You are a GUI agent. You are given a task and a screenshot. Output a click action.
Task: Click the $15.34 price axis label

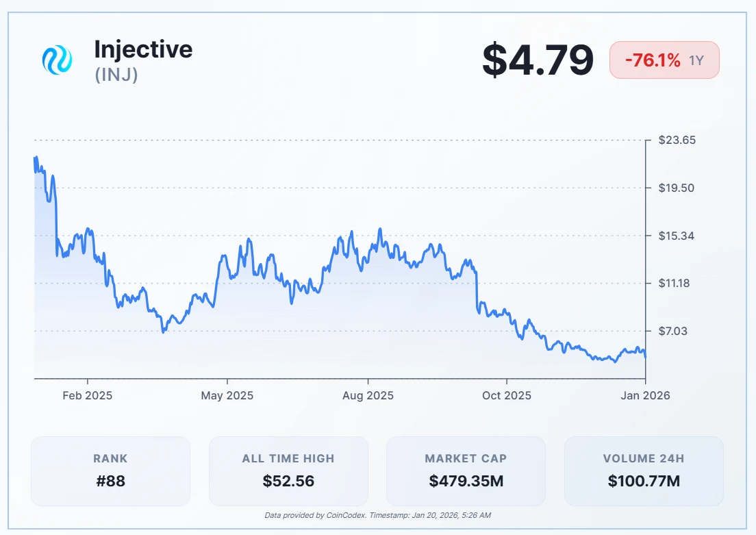[677, 236]
